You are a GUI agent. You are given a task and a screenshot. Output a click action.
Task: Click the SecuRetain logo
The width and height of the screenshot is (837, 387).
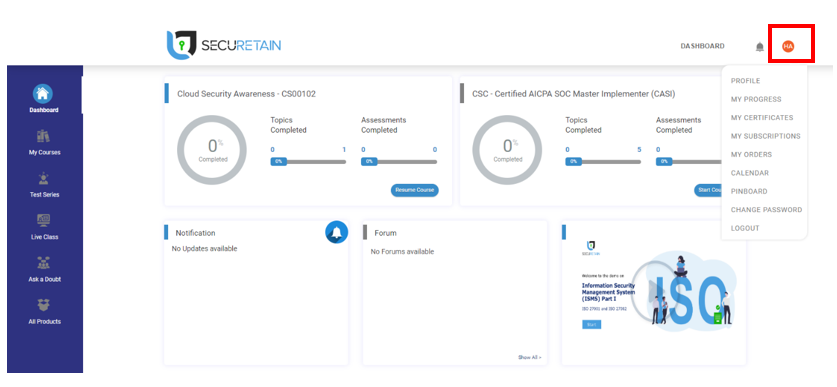(x=224, y=45)
